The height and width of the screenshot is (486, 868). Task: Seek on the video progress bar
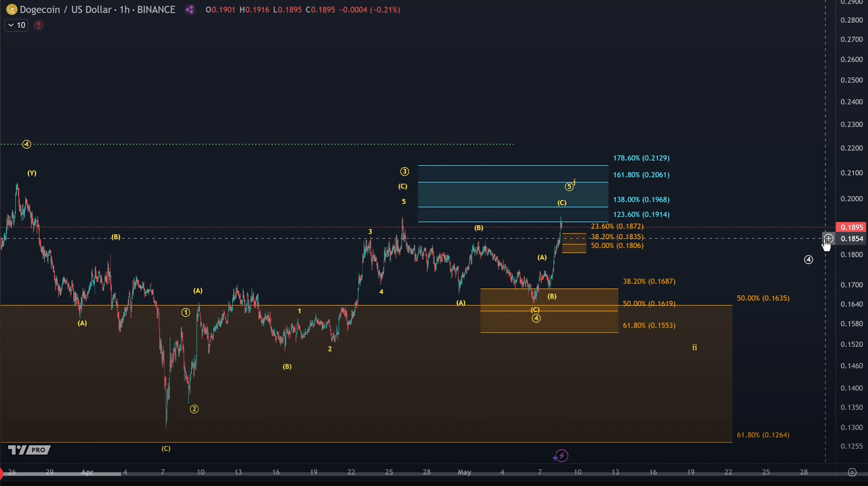(434, 474)
